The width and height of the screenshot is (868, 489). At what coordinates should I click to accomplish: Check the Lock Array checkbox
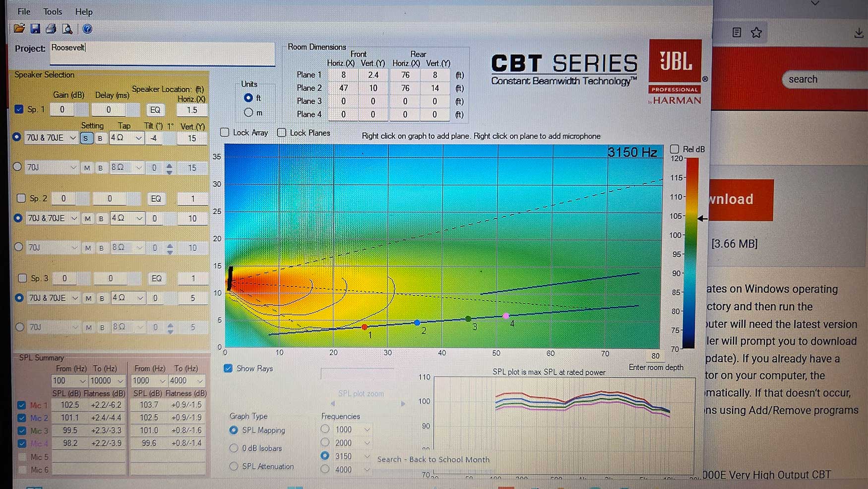coord(225,133)
